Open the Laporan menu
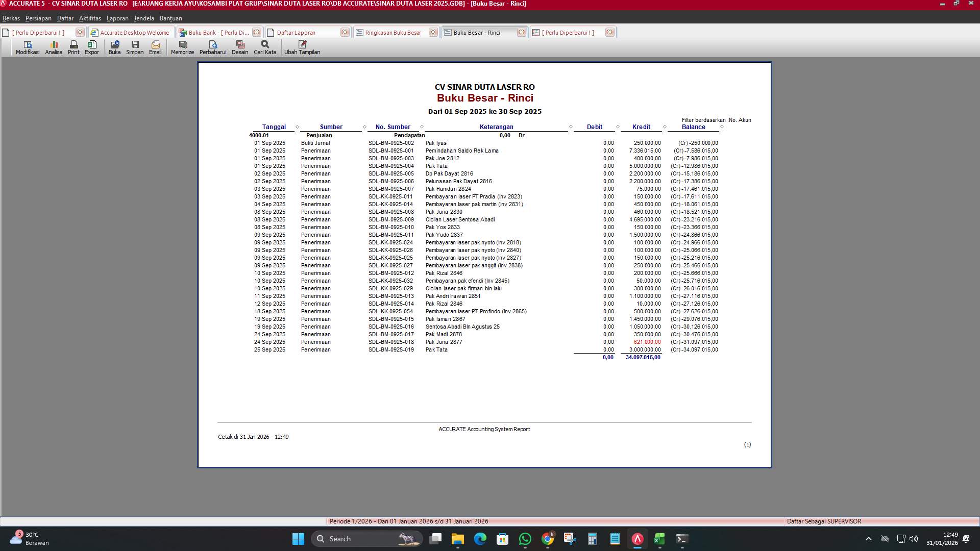 [117, 18]
